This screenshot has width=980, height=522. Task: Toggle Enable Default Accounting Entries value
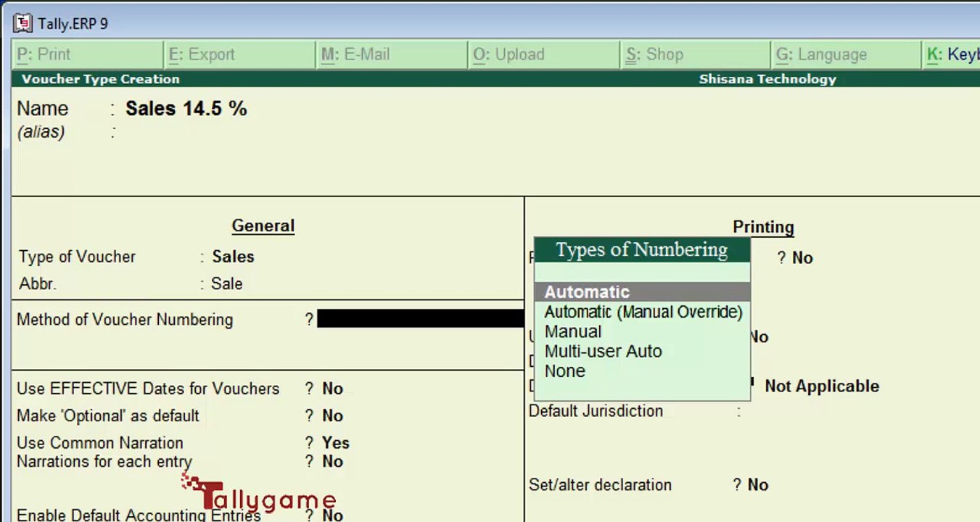[x=332, y=515]
